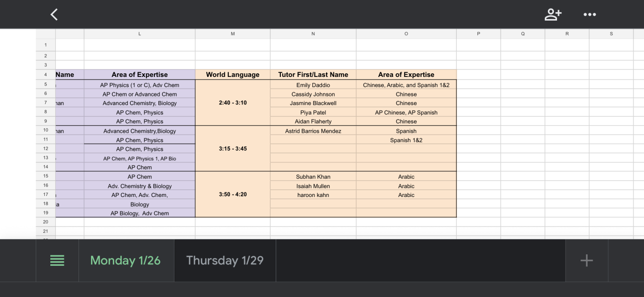Open the all sheets list icon

tap(57, 260)
